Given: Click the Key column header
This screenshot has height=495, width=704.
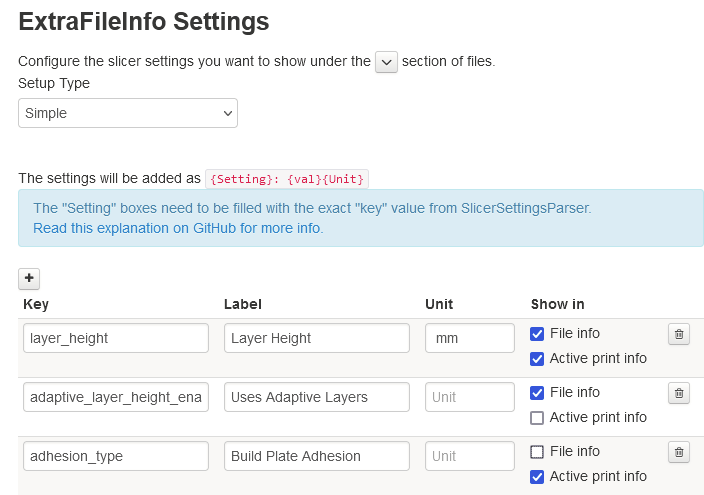Looking at the screenshot, I should (36, 304).
